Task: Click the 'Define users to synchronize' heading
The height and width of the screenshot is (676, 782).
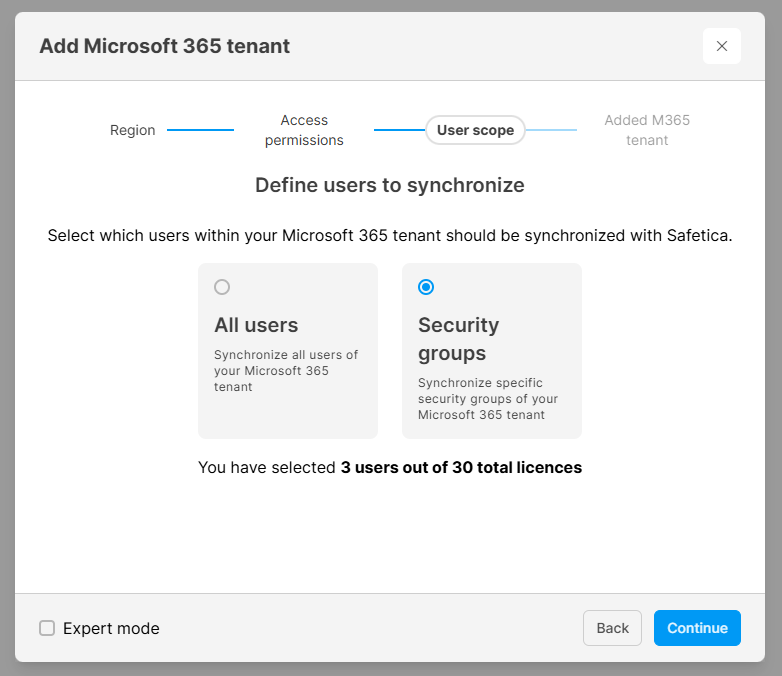Action: click(390, 185)
